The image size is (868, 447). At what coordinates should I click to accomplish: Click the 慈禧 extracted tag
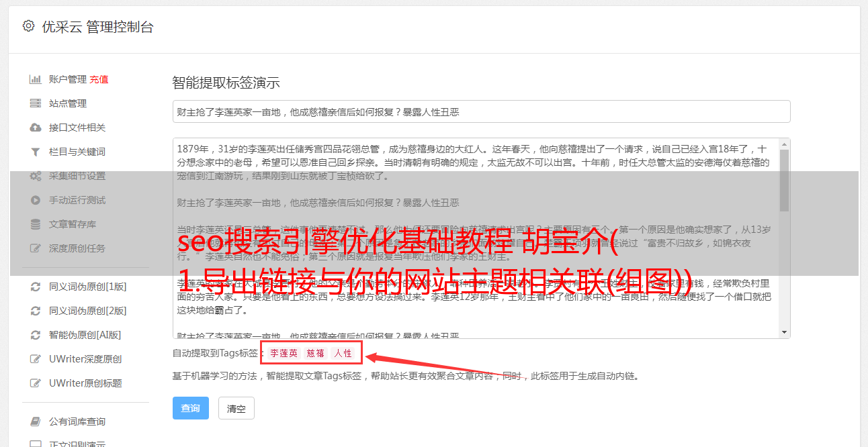click(316, 353)
